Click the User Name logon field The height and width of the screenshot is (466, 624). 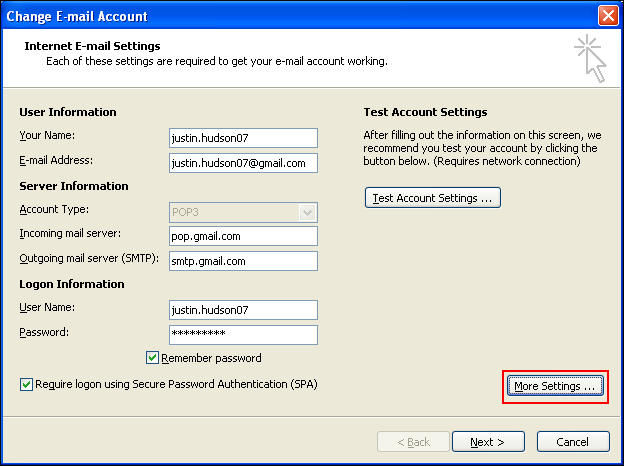[243, 310]
